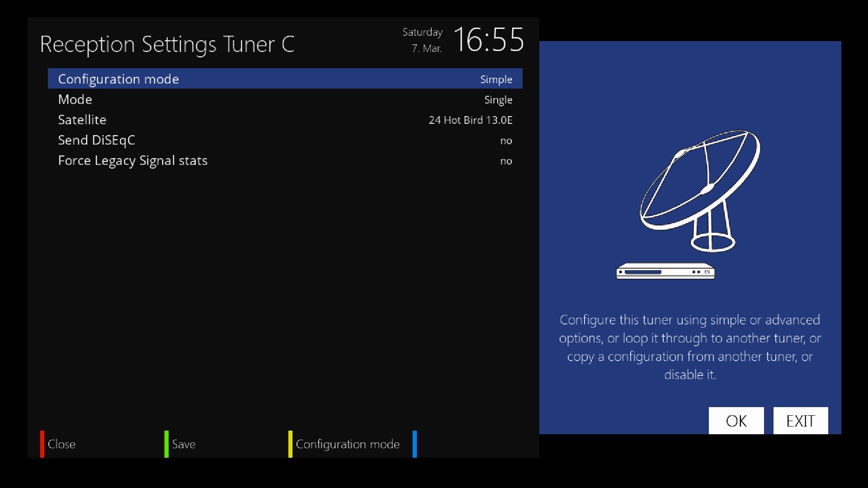Select the Configuration mode row
This screenshot has height=488, width=868.
click(x=285, y=79)
